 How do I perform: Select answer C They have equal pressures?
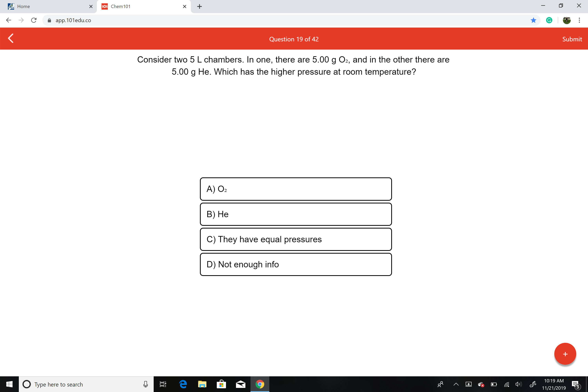(295, 239)
